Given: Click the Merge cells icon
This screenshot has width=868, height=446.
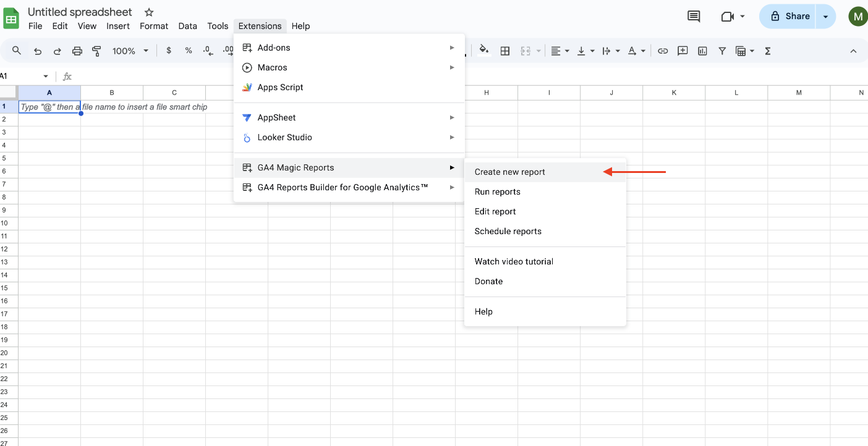Looking at the screenshot, I should click(526, 51).
